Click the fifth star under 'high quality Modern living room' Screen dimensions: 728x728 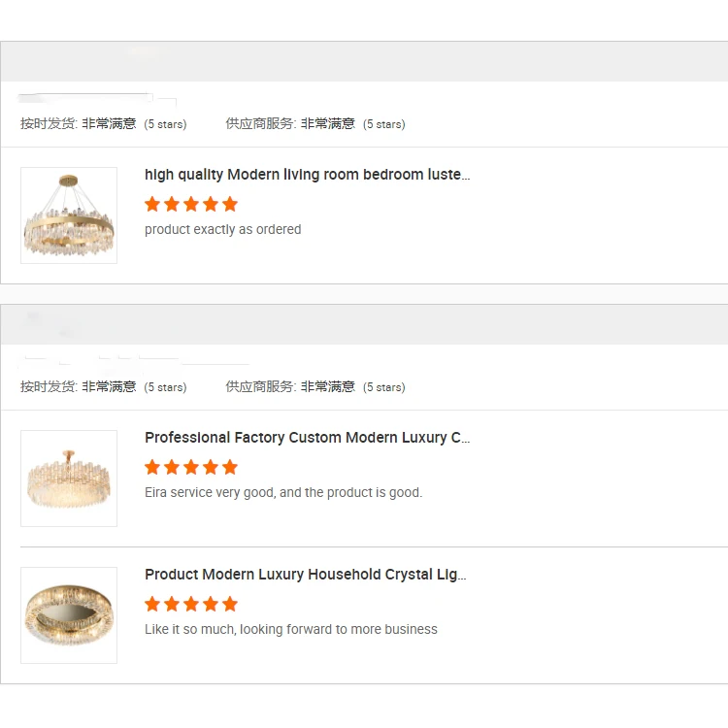230,204
